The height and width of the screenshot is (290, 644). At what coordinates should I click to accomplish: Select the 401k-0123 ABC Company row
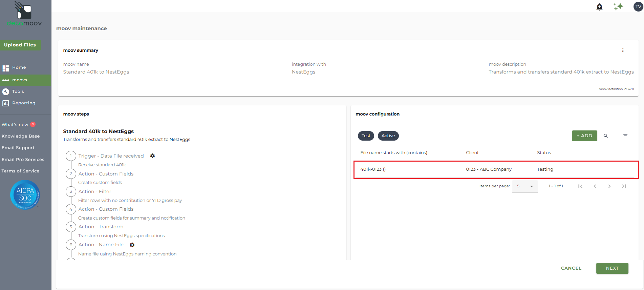[x=496, y=169]
